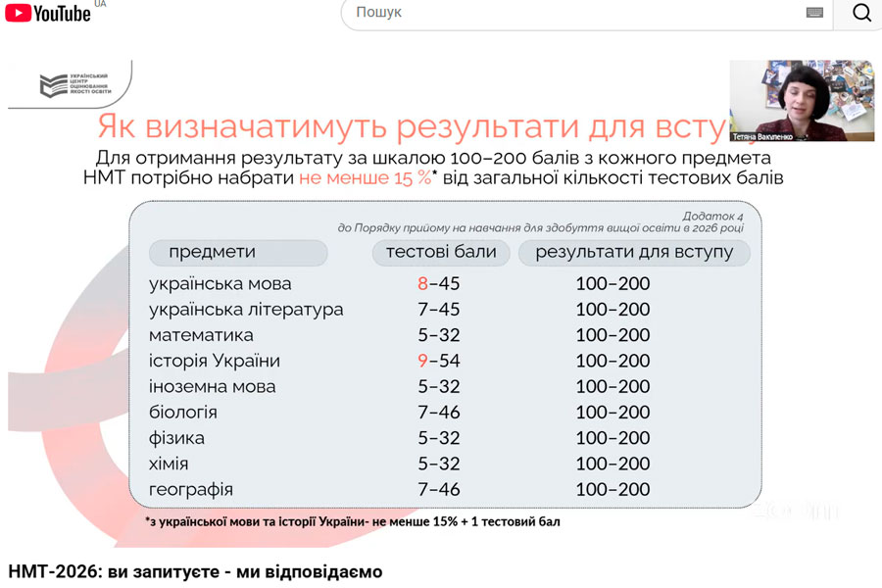Click the Ukrainian Center for Education Quality logo
Screen dimensions: 882x588
coord(74,85)
